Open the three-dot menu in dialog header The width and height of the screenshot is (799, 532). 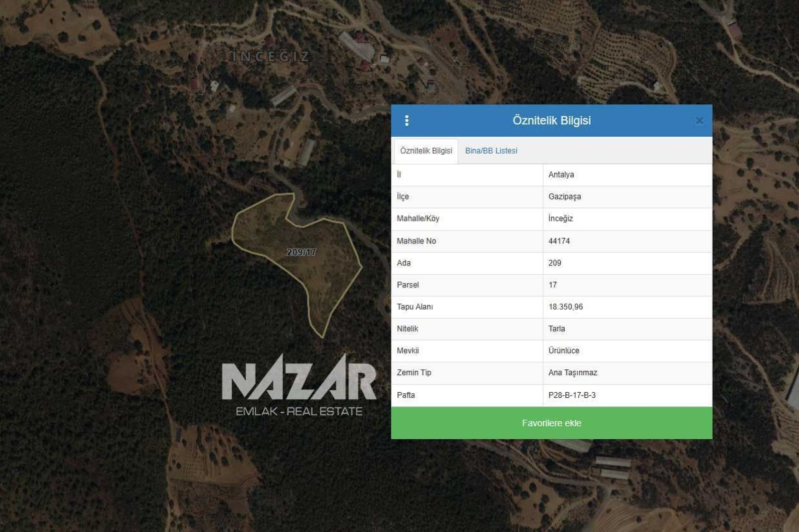coord(406,120)
